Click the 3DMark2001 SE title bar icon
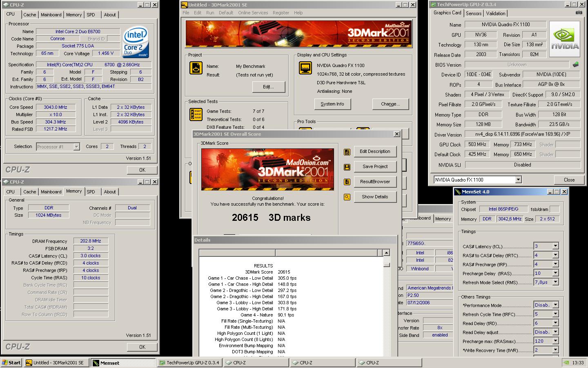 pos(184,5)
